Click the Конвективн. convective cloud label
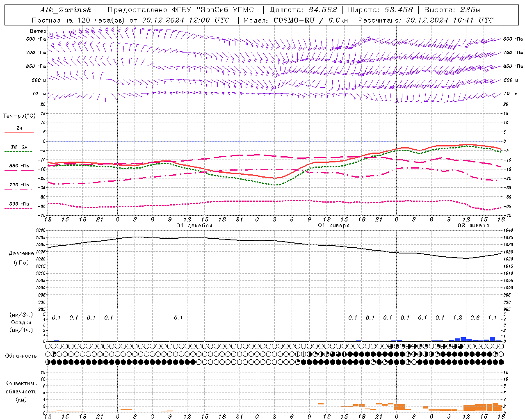This screenshot has height=420, width=525. tap(21, 383)
